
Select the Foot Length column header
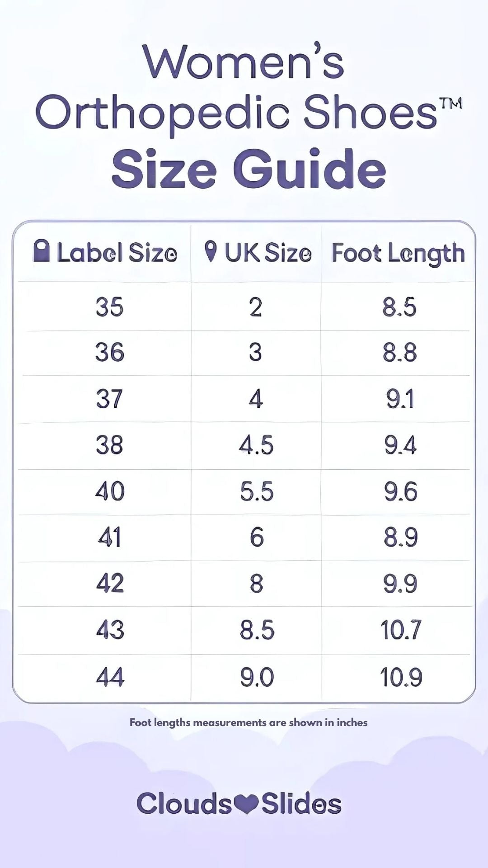[x=399, y=253]
